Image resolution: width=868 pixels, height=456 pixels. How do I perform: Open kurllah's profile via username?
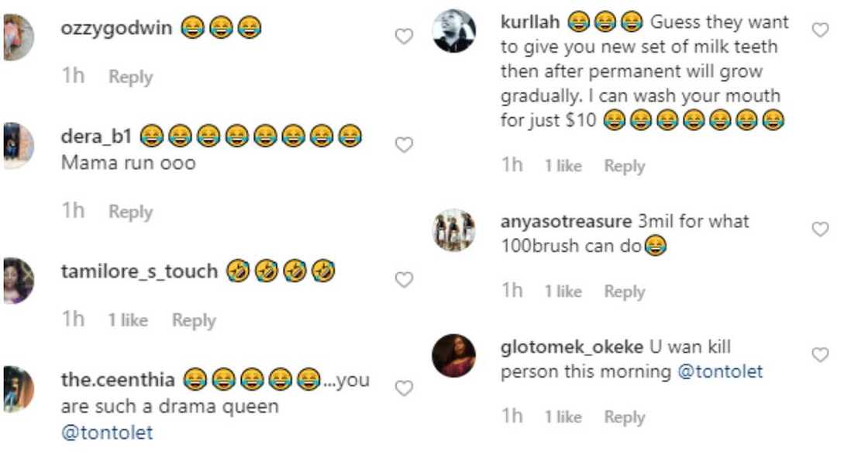(532, 22)
